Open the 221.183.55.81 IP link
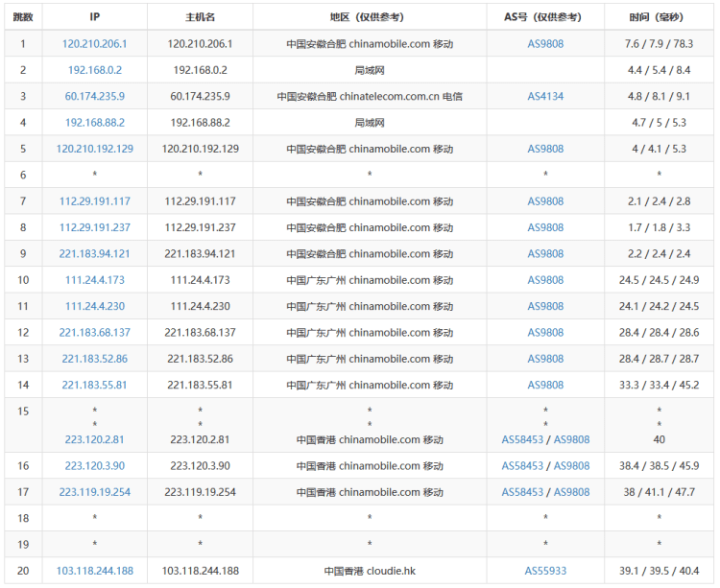Image resolution: width=720 pixels, height=588 pixels. pos(94,386)
